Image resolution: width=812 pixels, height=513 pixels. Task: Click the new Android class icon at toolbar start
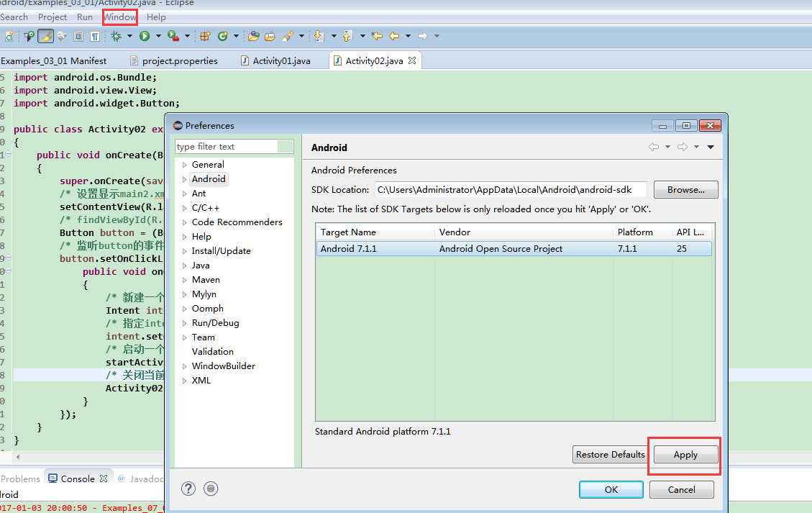tap(9, 36)
